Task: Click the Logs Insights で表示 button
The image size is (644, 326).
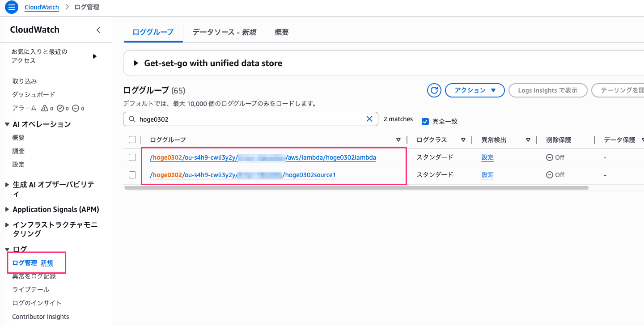Action: (548, 90)
